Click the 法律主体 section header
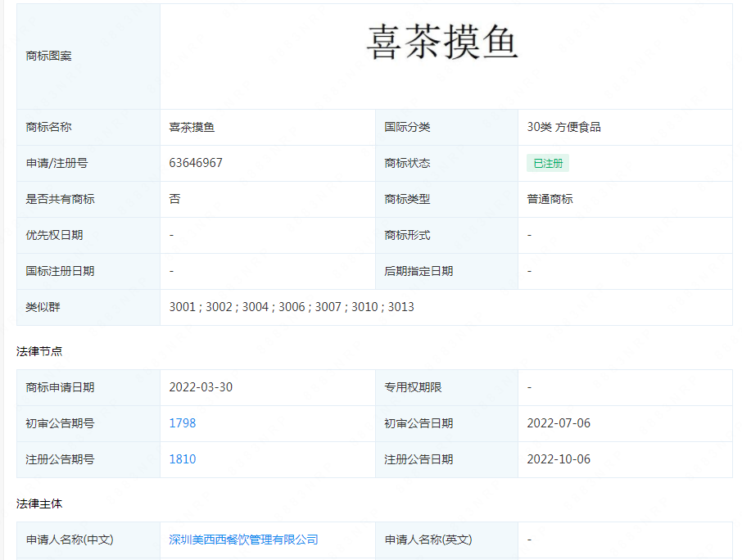This screenshot has width=742, height=560. [38, 503]
